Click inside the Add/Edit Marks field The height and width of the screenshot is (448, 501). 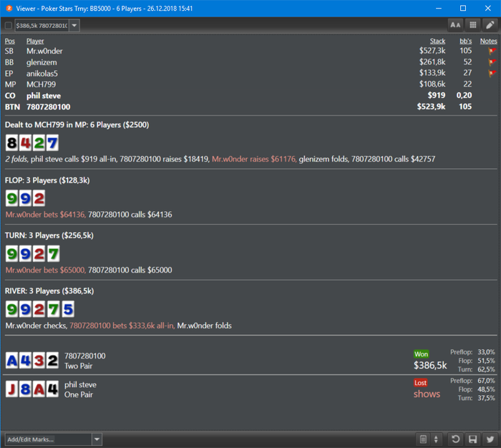coord(49,439)
